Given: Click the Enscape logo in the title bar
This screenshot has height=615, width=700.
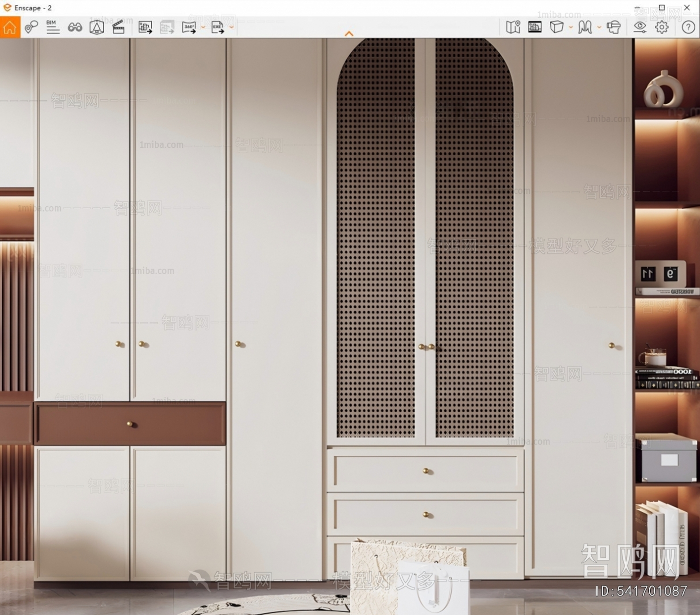Looking at the screenshot, I should tap(7, 8).
